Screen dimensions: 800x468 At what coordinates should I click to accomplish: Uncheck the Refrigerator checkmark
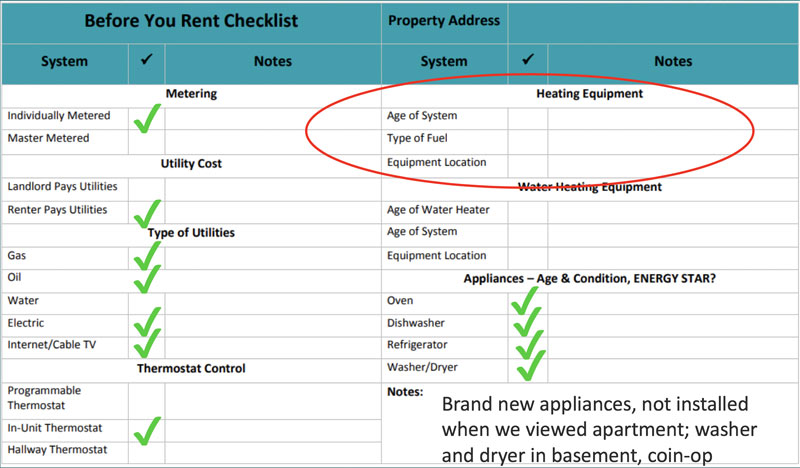click(x=530, y=344)
